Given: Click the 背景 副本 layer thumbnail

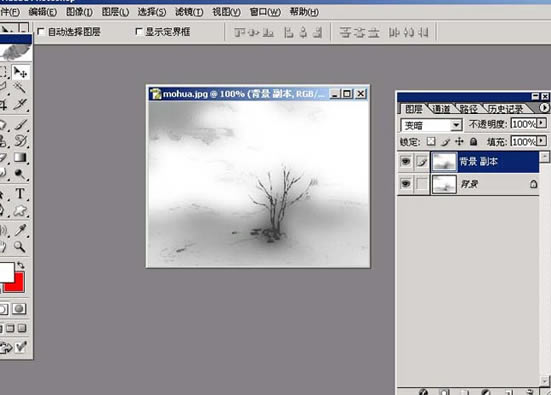Looking at the screenshot, I should coord(444,162).
